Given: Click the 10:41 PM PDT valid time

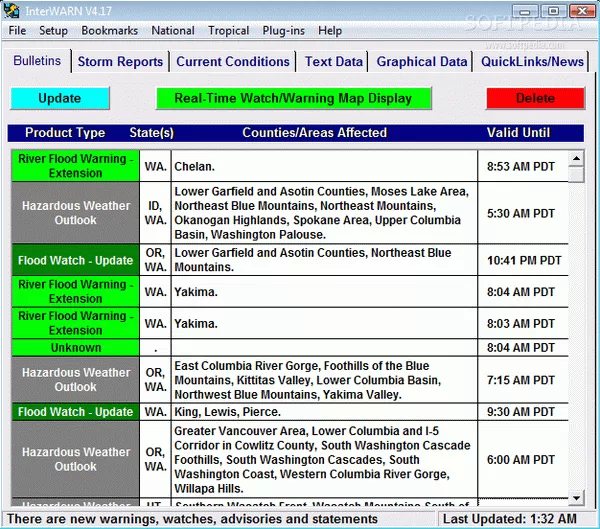Looking at the screenshot, I should pos(524,260).
